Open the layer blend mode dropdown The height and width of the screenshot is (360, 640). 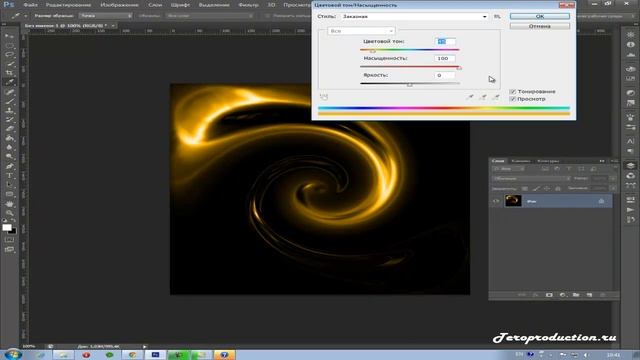tap(531, 178)
